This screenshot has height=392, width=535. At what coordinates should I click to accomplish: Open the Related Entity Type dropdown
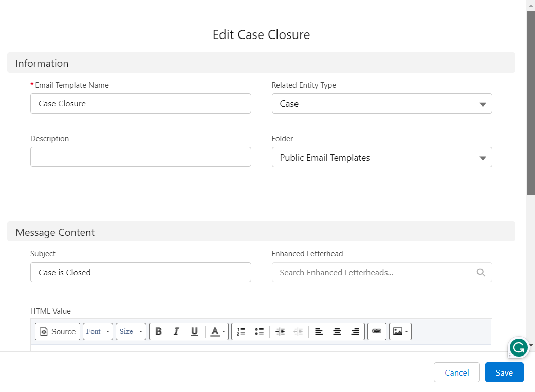click(382, 103)
